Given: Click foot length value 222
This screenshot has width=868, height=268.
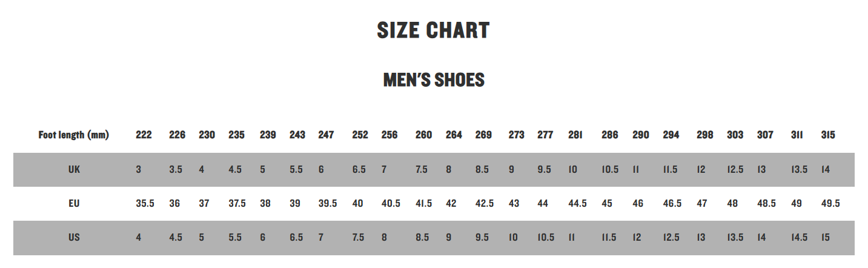Looking at the screenshot, I should point(144,135).
